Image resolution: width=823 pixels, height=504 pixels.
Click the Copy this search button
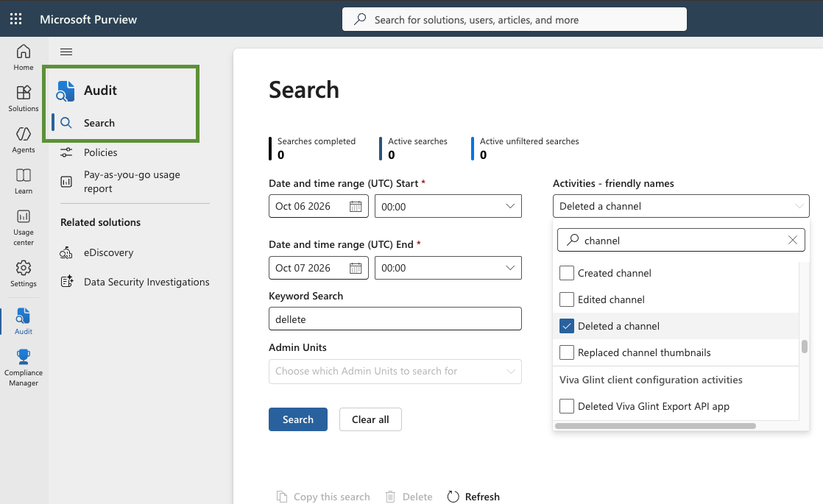(x=323, y=497)
